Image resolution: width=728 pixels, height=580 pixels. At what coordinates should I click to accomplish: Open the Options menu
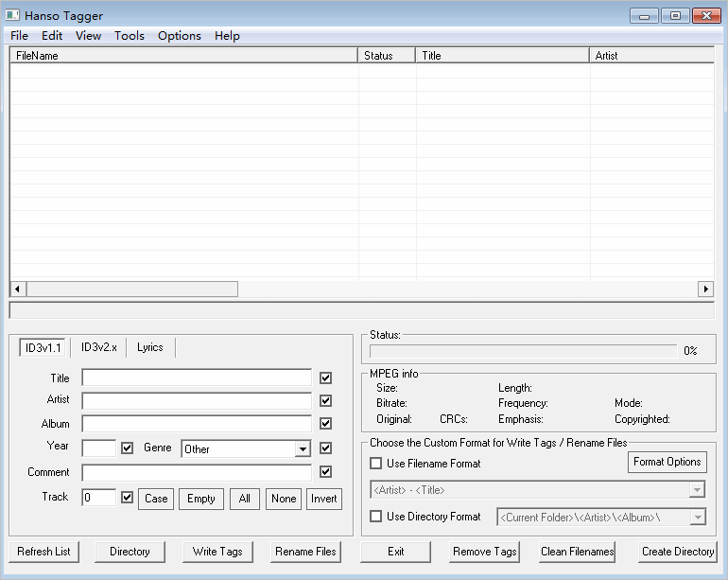tap(180, 36)
